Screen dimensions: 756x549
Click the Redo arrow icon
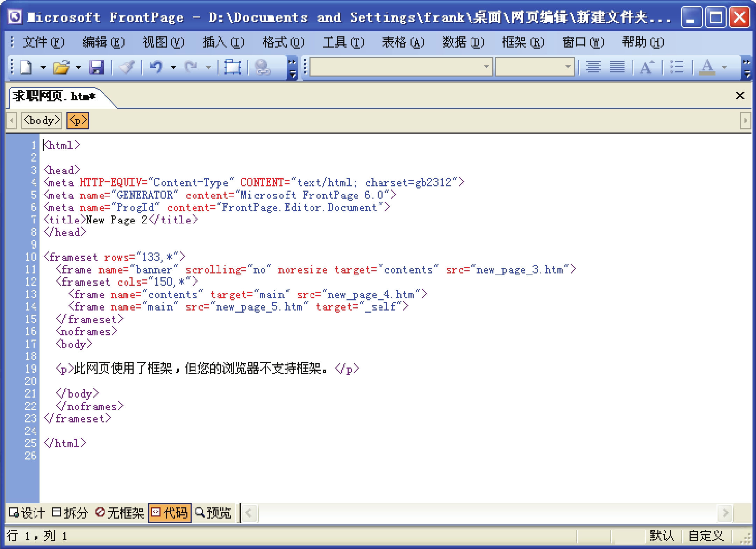click(191, 67)
